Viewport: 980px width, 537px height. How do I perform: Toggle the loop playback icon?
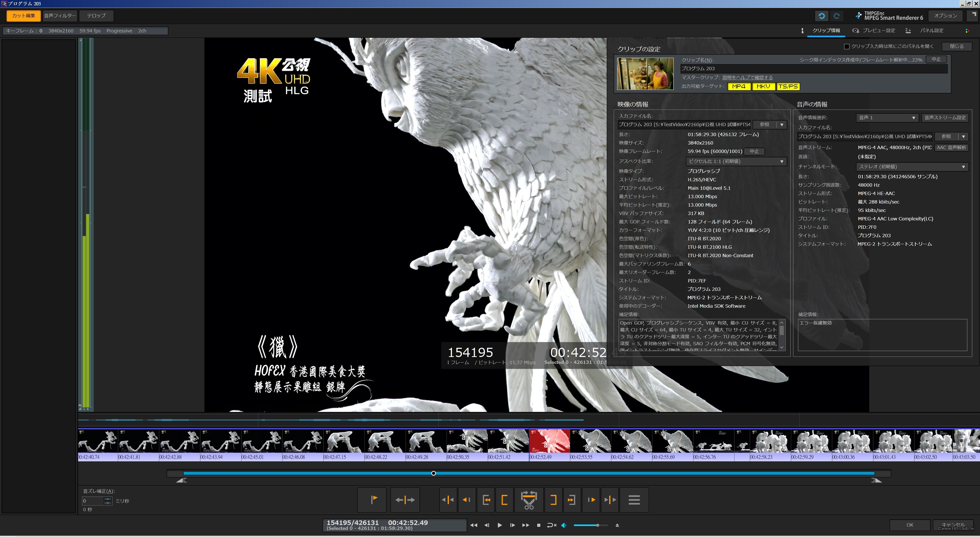[552, 525]
